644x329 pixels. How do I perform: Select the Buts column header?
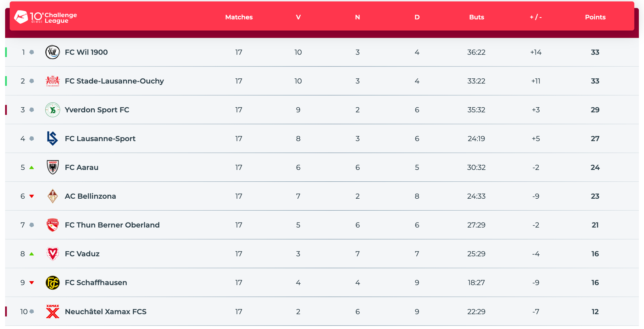click(476, 17)
